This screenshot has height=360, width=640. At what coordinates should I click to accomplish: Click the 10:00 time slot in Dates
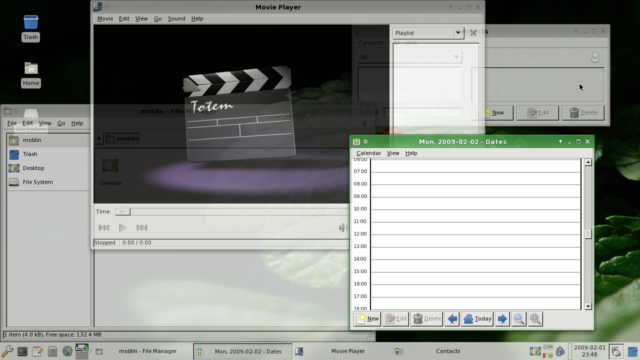476,215
